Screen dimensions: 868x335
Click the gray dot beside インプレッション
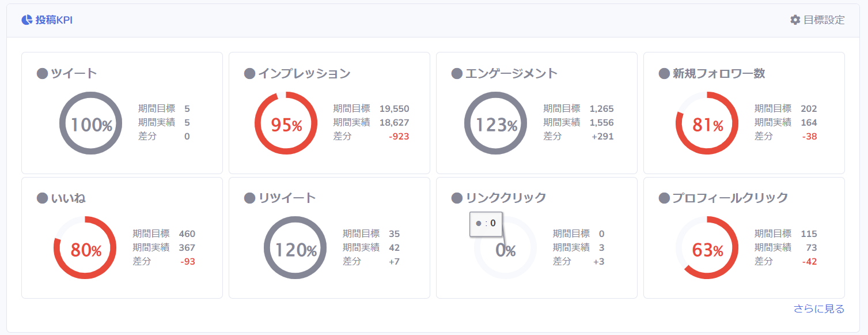coord(249,74)
